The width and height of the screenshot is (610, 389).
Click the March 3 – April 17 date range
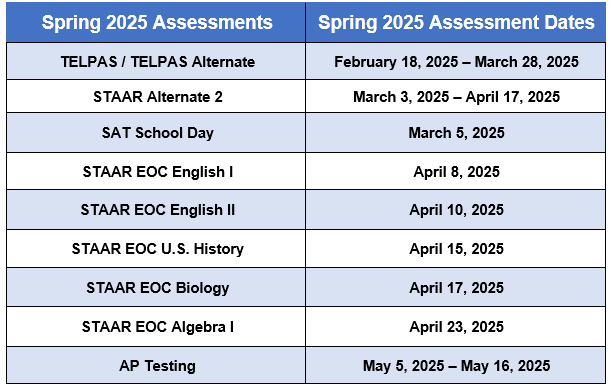(456, 96)
